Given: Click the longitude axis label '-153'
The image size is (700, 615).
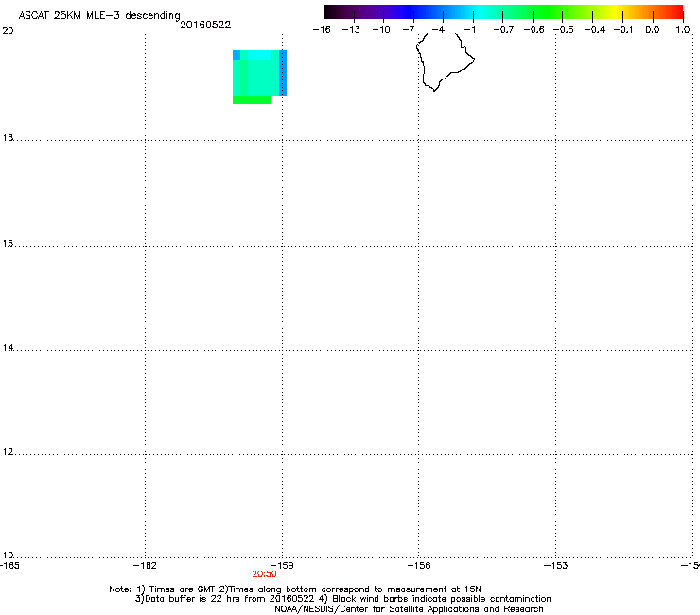Looking at the screenshot, I should click(556, 566).
